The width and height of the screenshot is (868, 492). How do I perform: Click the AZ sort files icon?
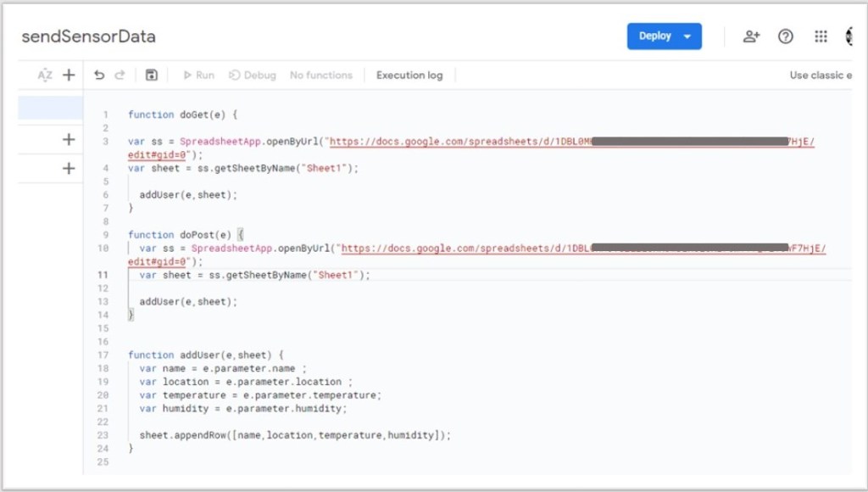(45, 75)
